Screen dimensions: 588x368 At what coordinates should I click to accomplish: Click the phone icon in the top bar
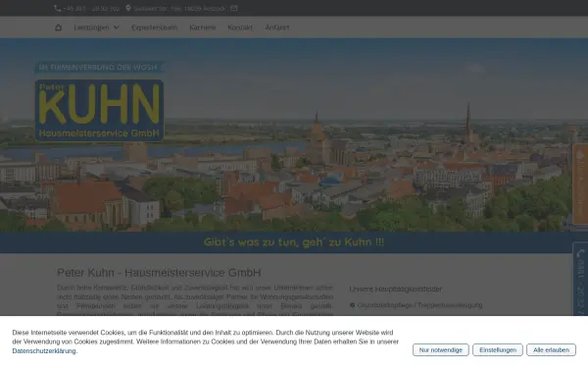58,8
